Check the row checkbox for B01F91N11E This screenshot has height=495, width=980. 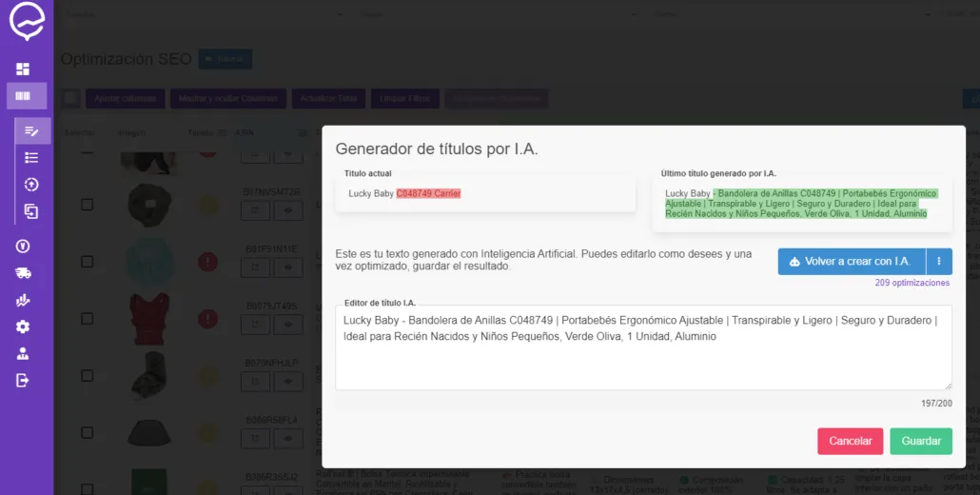coord(87,261)
